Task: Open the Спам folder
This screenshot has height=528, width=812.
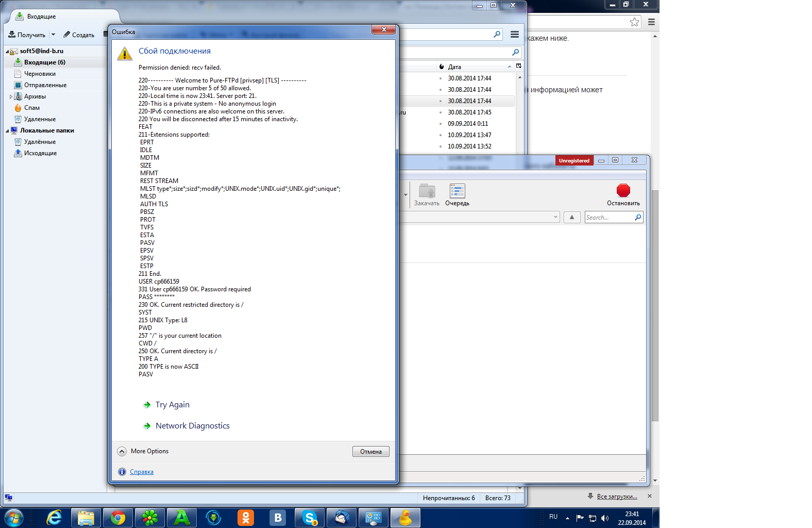Action: click(x=31, y=108)
